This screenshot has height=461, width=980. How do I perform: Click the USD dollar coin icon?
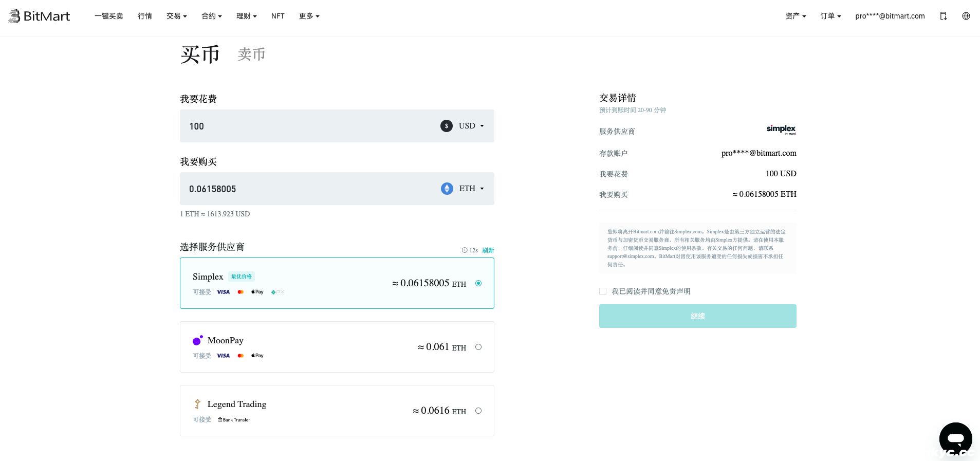coord(446,126)
